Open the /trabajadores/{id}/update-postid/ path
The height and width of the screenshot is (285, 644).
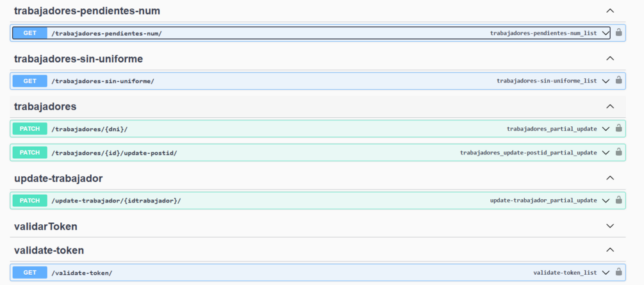pos(114,153)
